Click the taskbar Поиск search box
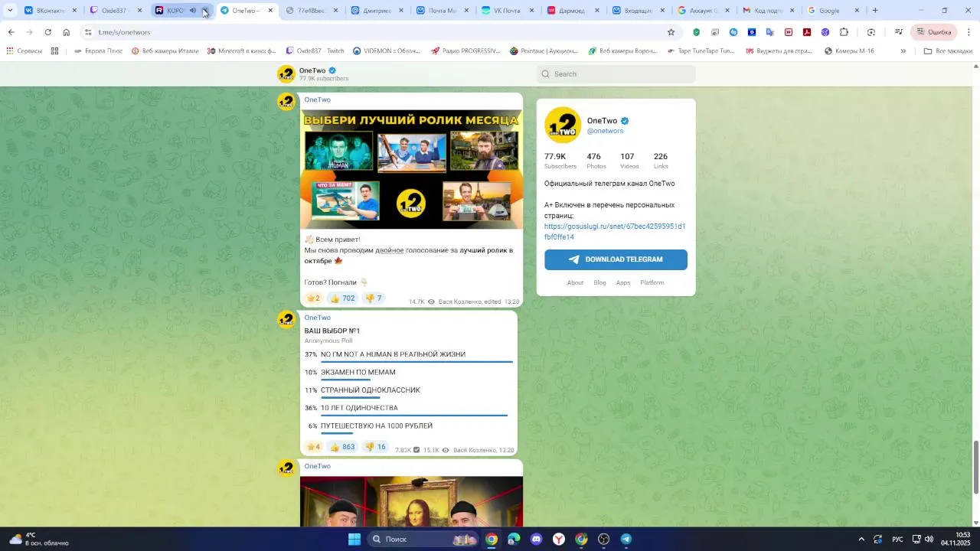 tap(423, 539)
